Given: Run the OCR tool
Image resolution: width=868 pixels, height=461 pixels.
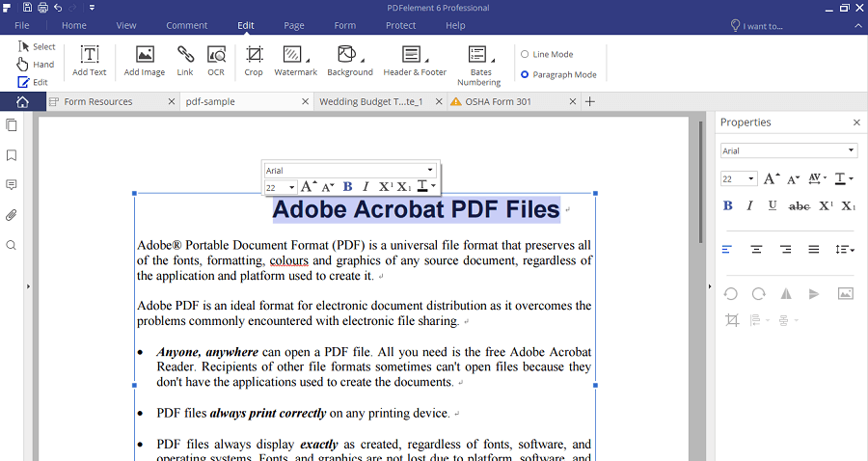Looking at the screenshot, I should pos(216,61).
